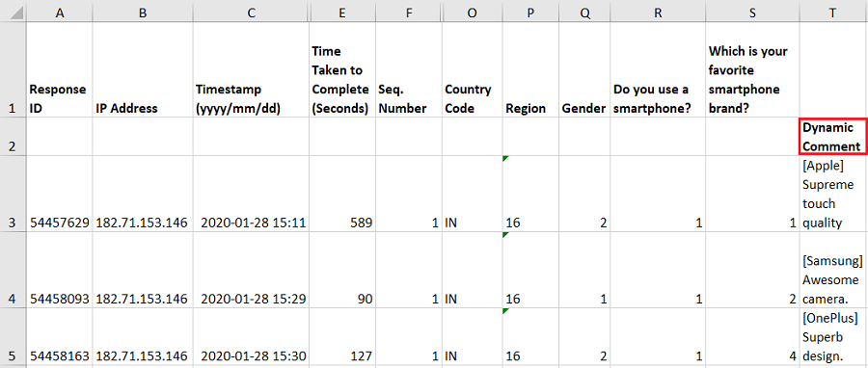The image size is (868, 368).
Task: Click Country Code 'IN' in row 4
Action: point(472,270)
